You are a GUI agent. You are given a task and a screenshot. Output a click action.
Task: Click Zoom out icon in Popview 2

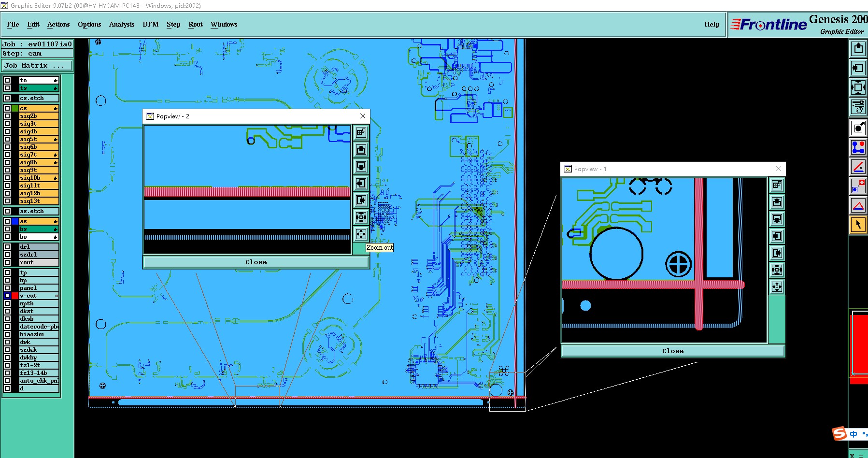(x=361, y=234)
